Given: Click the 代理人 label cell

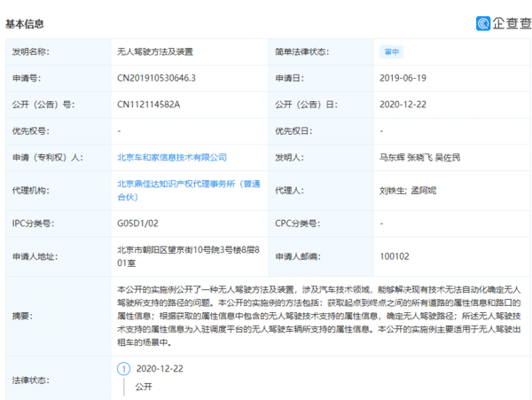Looking at the screenshot, I should point(321,191).
